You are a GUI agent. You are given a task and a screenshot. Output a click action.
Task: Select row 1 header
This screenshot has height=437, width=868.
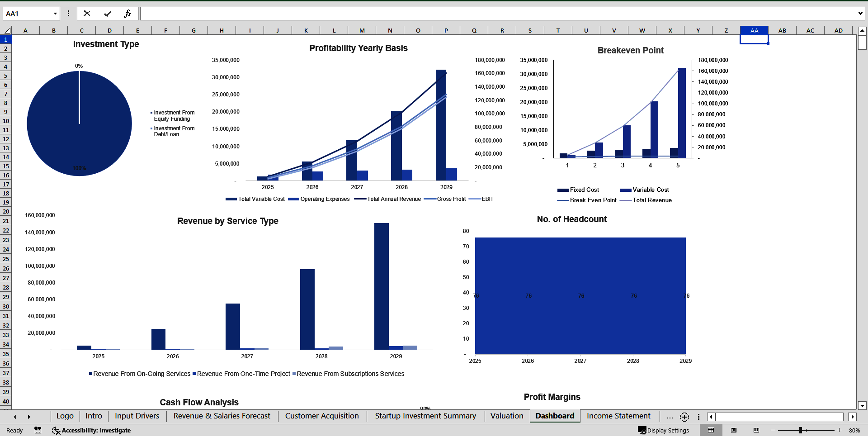coord(6,39)
